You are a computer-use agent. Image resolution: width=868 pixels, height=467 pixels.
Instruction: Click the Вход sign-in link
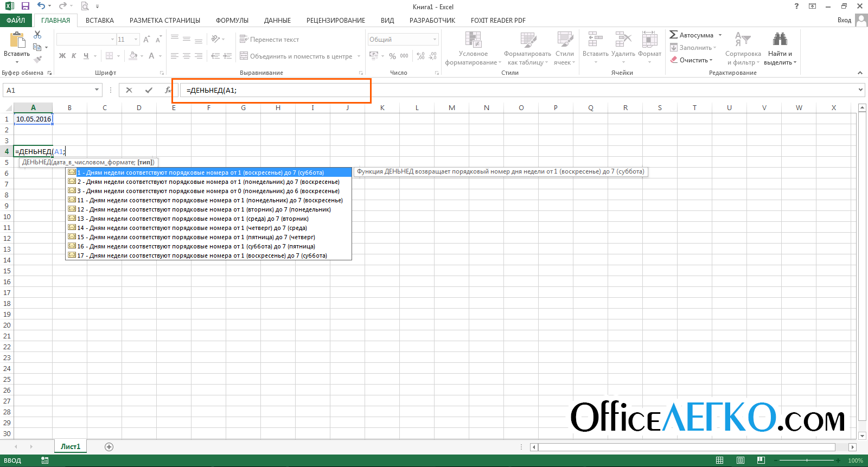point(844,20)
